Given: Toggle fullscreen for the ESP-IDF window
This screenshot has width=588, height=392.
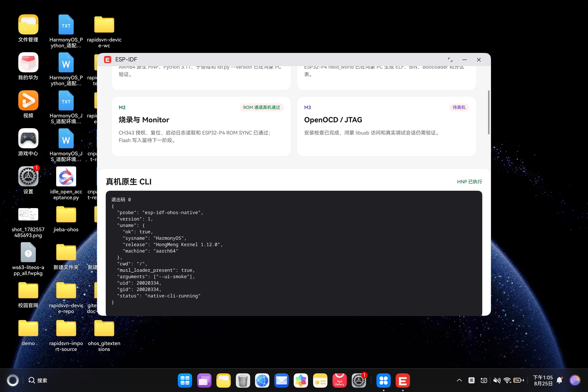Looking at the screenshot, I should coord(450,60).
